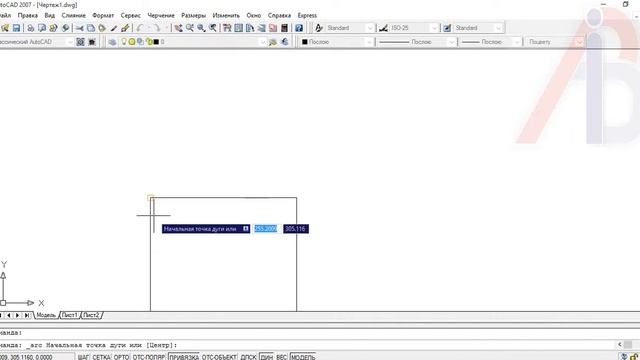Click the Paste icon
The image size is (640, 360).
(x=102, y=28)
